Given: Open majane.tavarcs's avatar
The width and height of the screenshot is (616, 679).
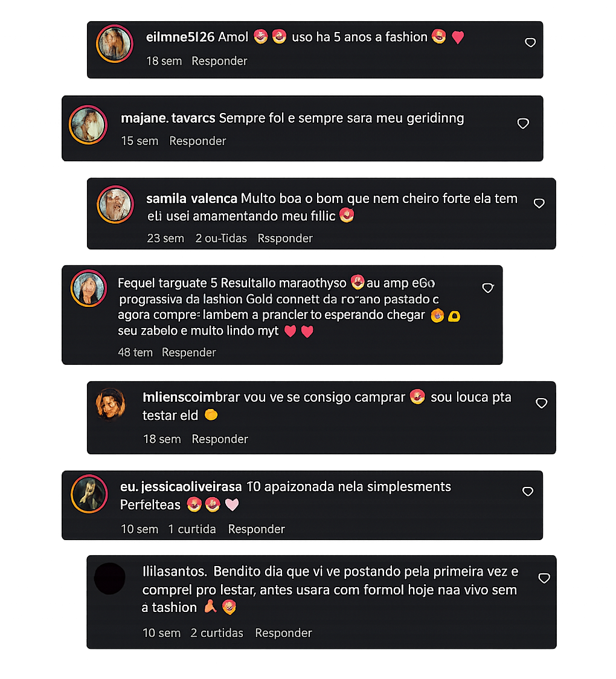Looking at the screenshot, I should point(88,124).
